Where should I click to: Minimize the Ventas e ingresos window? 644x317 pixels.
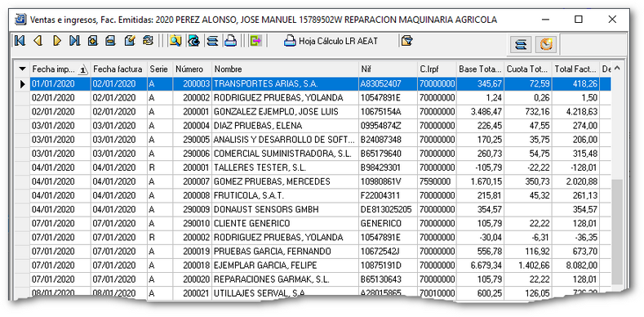pyautogui.click(x=545, y=19)
